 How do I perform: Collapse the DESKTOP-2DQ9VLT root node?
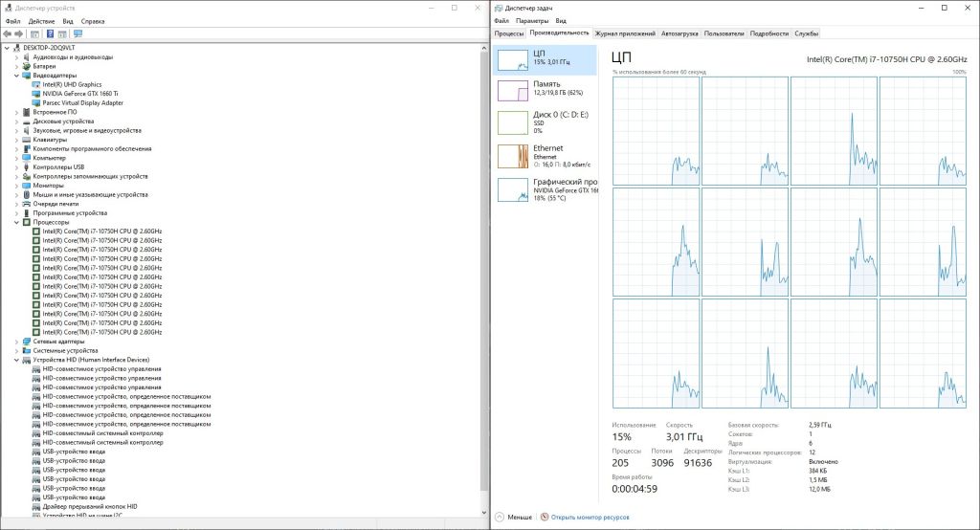point(7,48)
